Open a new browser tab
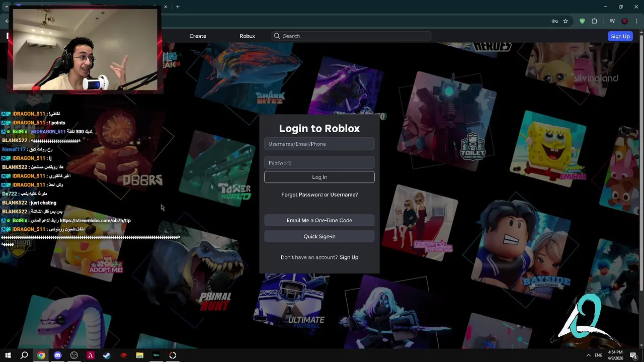Image resolution: width=644 pixels, height=362 pixels. [x=178, y=7]
